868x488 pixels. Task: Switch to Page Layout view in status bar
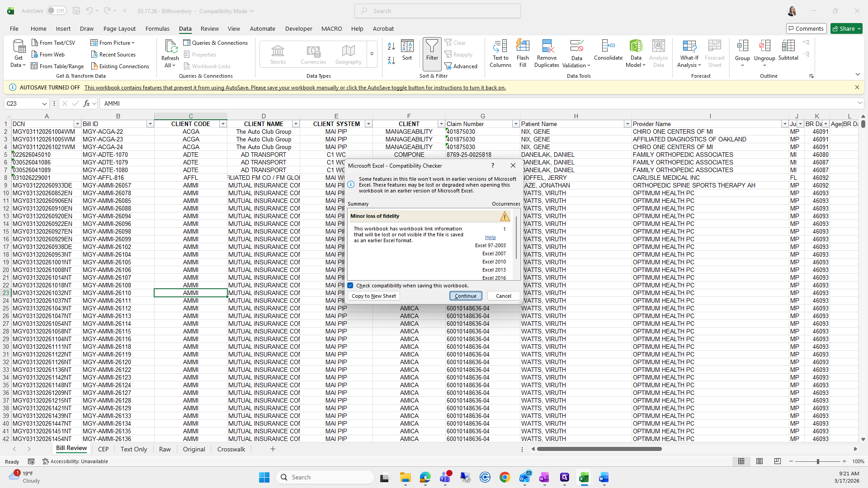click(759, 461)
